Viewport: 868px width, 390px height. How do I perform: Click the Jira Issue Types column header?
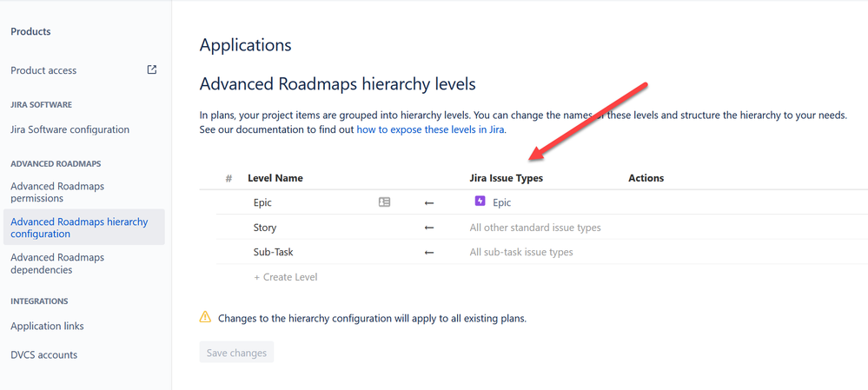[x=506, y=178]
